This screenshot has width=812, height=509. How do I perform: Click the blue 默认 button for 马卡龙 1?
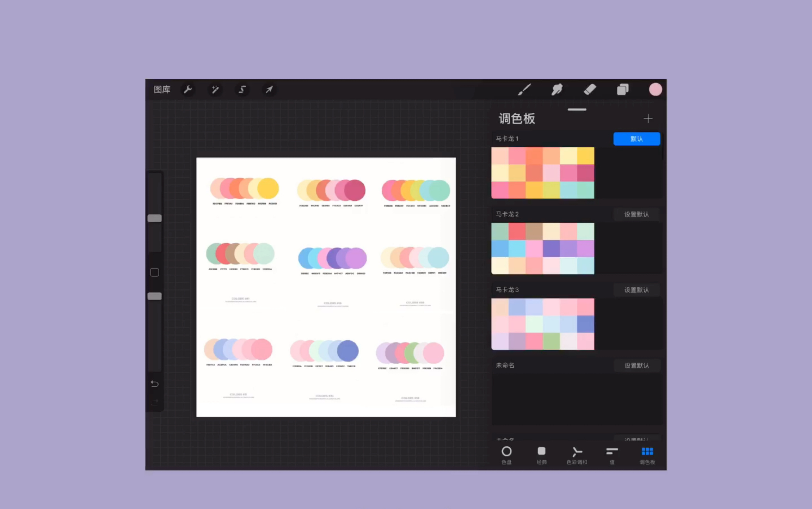[636, 139]
